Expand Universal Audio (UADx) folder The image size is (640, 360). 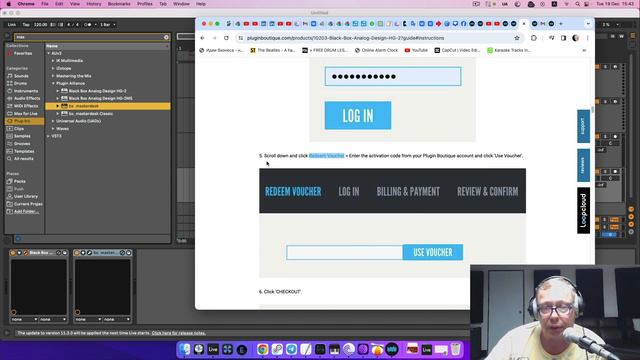[53, 121]
